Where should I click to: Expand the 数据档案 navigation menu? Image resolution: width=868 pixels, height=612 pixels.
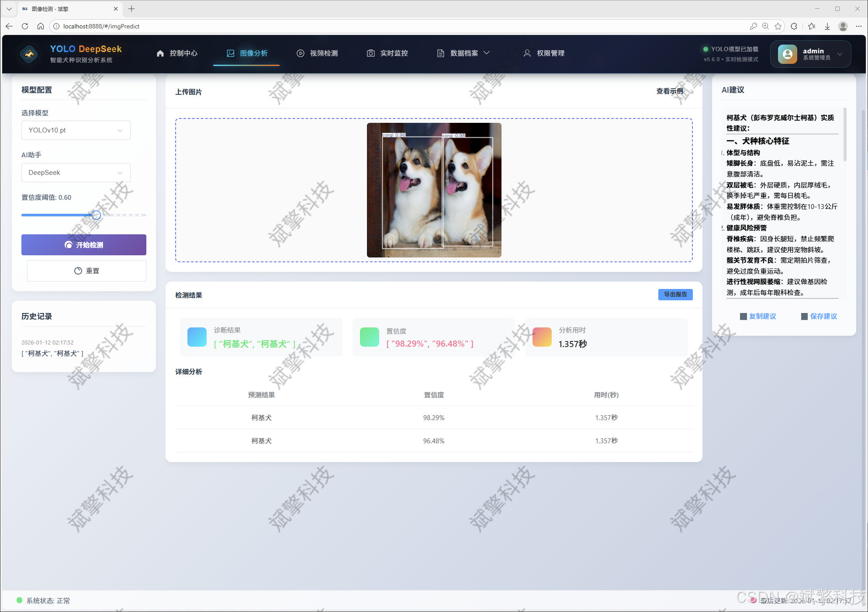pyautogui.click(x=464, y=53)
